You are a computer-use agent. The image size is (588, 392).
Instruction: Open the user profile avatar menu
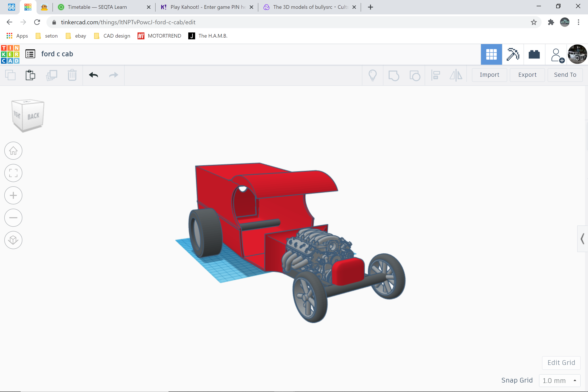pyautogui.click(x=577, y=54)
